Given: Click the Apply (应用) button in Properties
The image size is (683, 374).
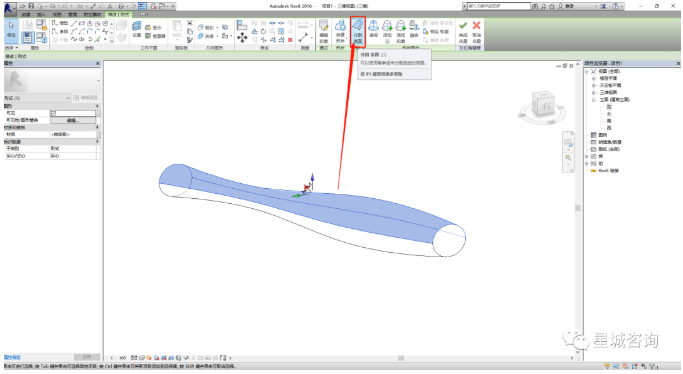Looking at the screenshot, I should (x=87, y=357).
